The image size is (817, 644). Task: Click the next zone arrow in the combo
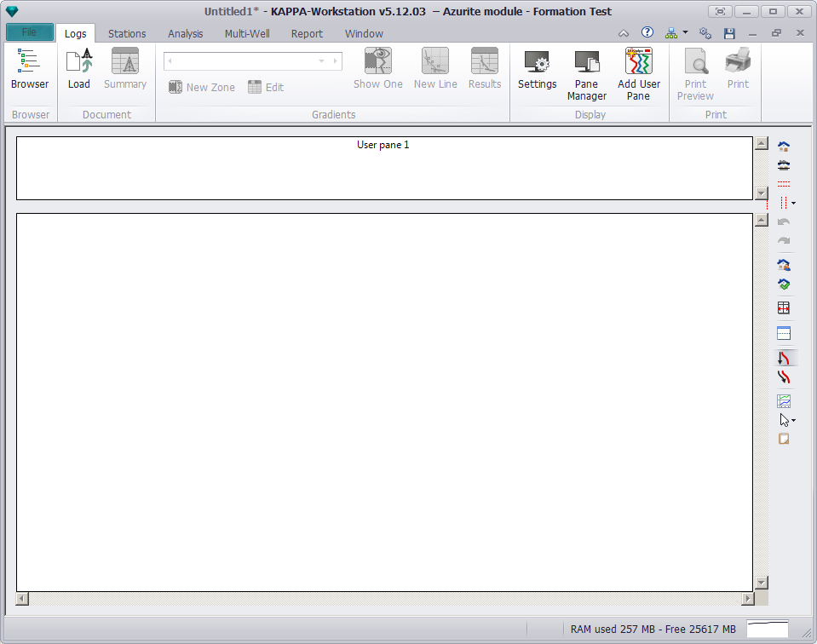[335, 61]
